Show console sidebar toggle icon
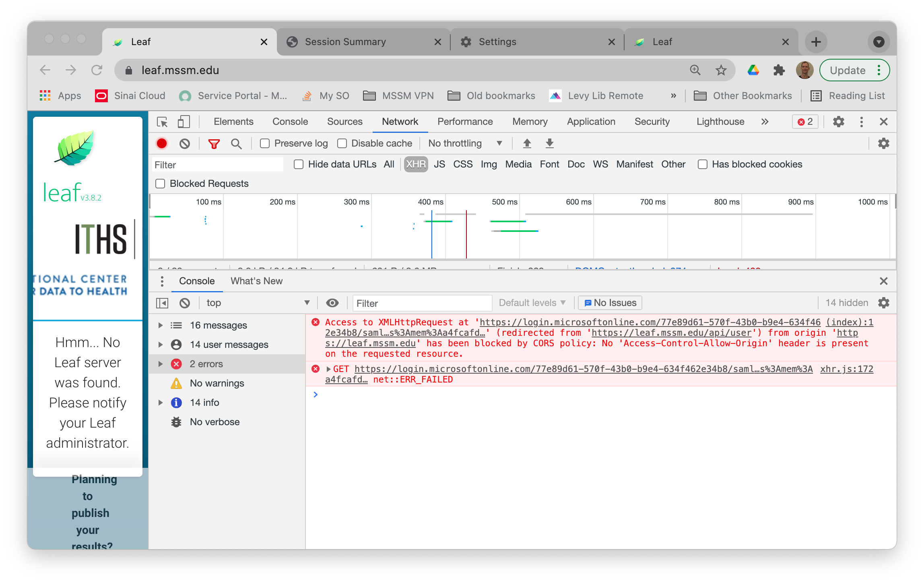This screenshot has height=583, width=924. coord(162,303)
